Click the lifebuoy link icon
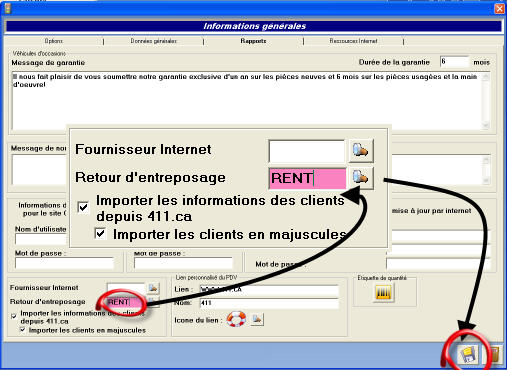 pyautogui.click(x=236, y=319)
